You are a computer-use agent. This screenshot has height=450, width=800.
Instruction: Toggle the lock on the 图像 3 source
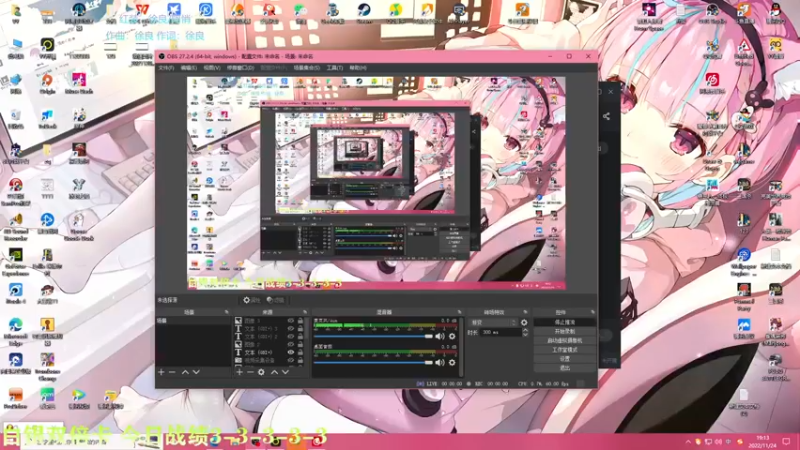301,321
